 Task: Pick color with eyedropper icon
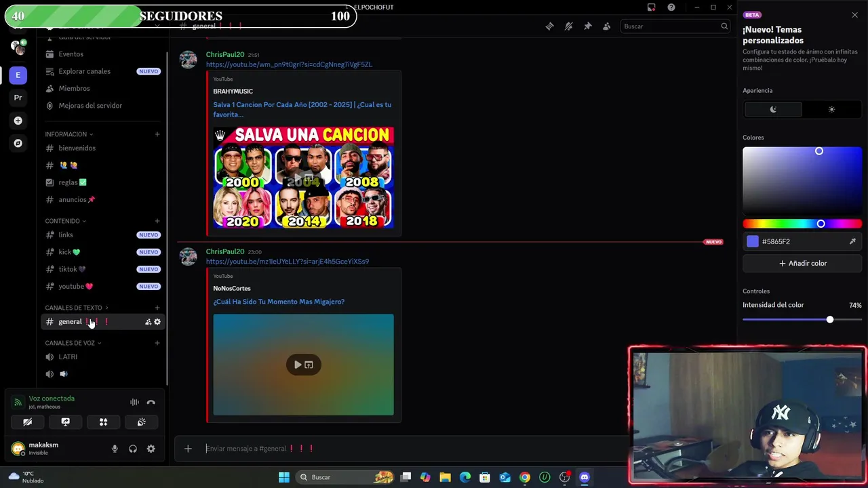point(852,241)
